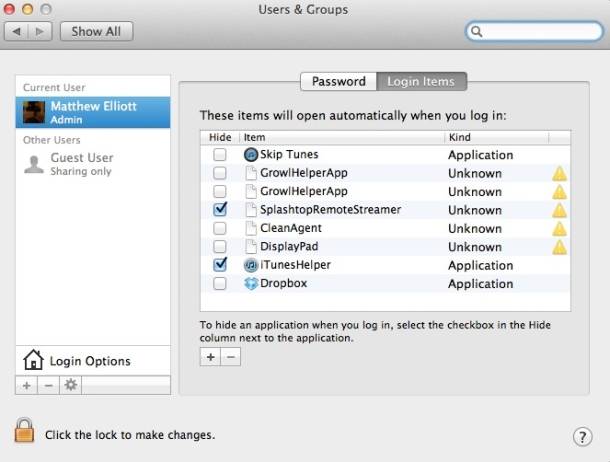Viewport: 610px width, 462px height.
Task: Add a login item with the plus button
Action: tap(210, 357)
